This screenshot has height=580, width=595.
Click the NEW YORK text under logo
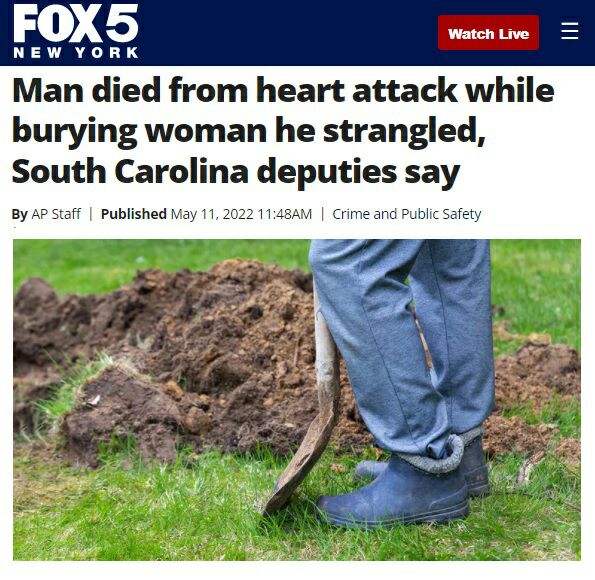(x=76, y=52)
